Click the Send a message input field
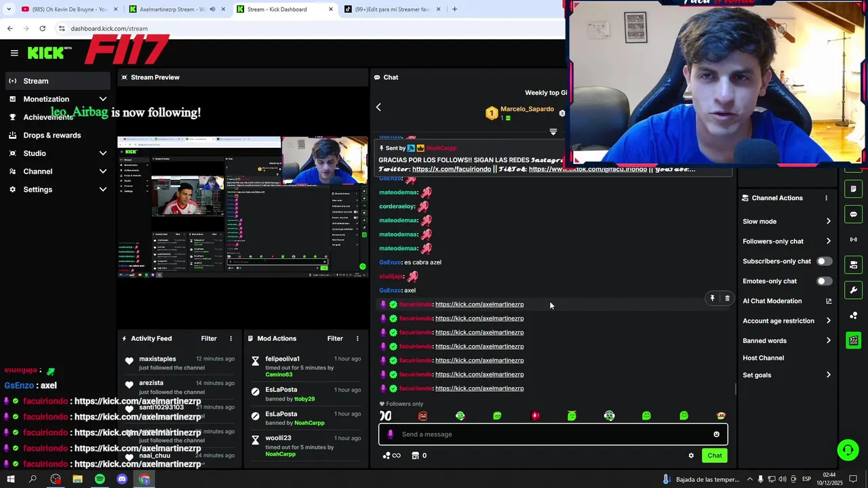868x488 pixels. 553,434
